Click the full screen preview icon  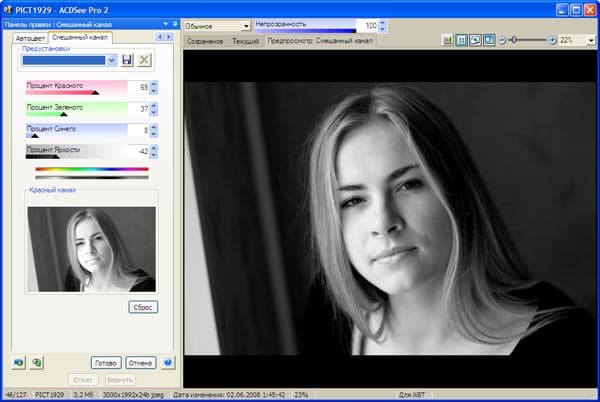point(489,40)
